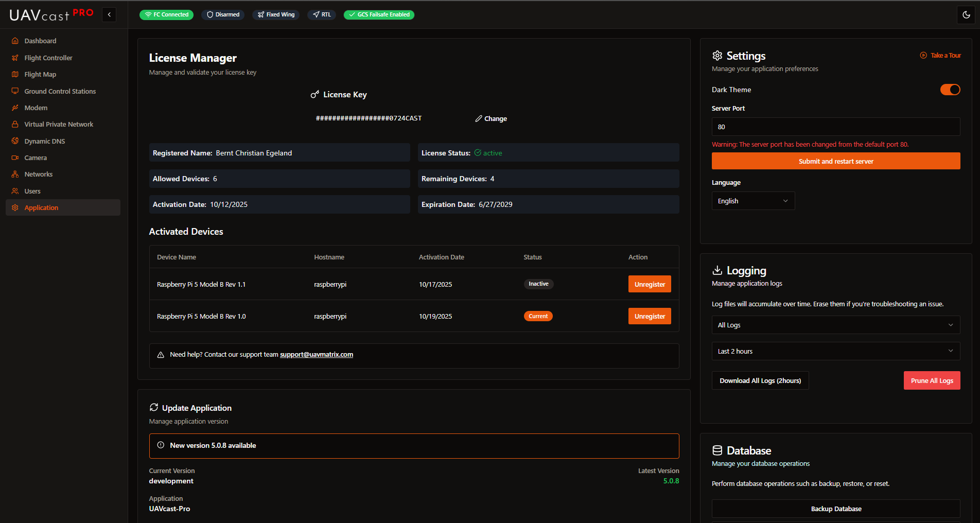Click the moon theme icon in header
The width and height of the screenshot is (980, 523).
966,15
